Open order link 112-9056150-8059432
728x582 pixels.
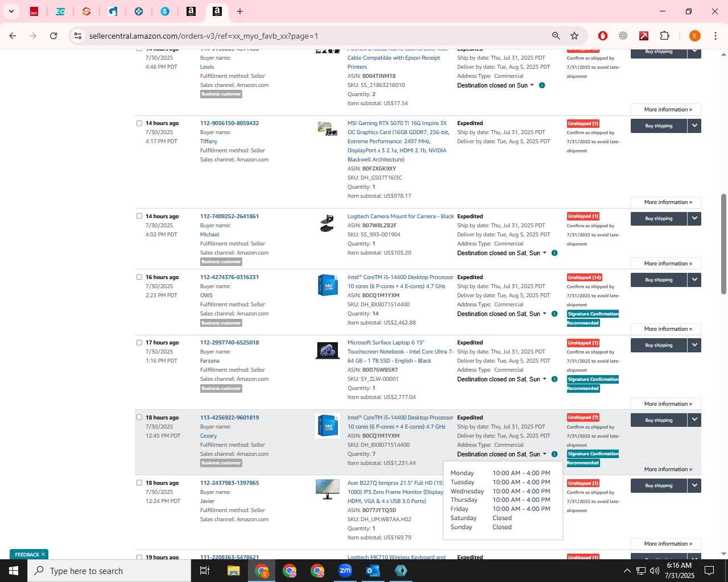[x=229, y=123]
